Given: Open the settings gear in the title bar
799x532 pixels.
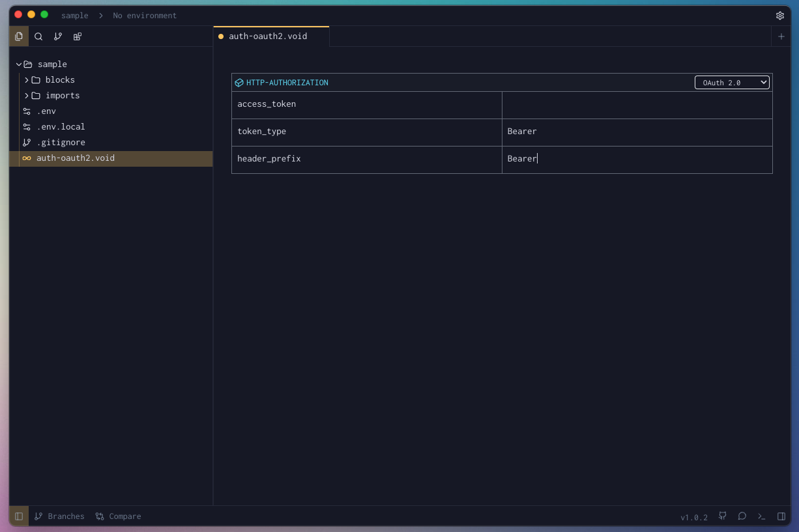Looking at the screenshot, I should click(780, 15).
